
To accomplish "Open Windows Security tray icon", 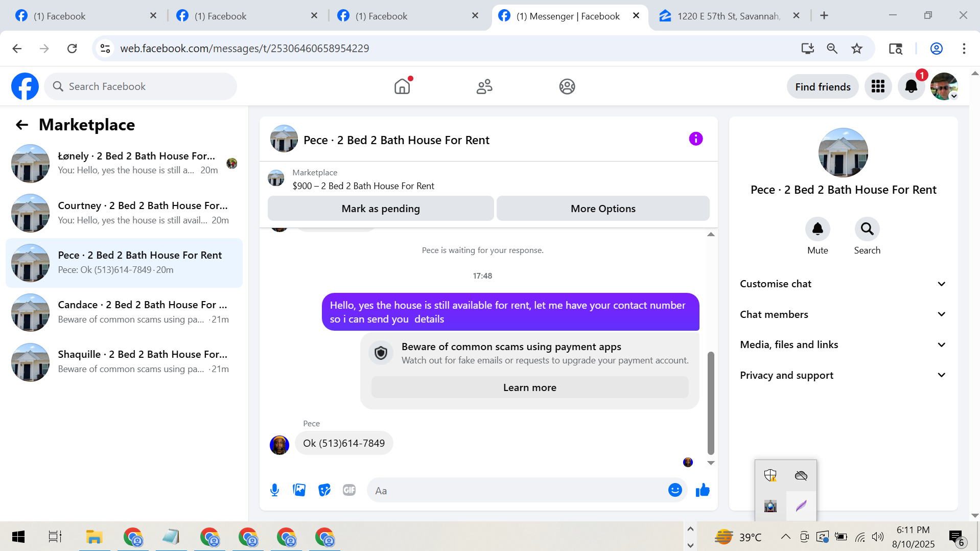I will click(x=771, y=475).
